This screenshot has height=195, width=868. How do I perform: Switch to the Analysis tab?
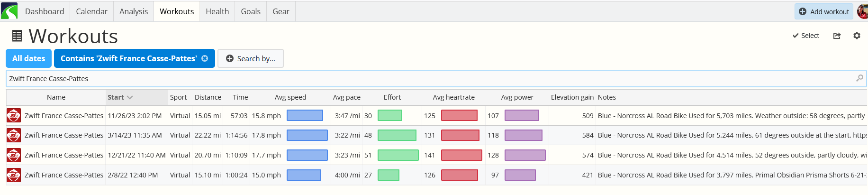click(134, 11)
